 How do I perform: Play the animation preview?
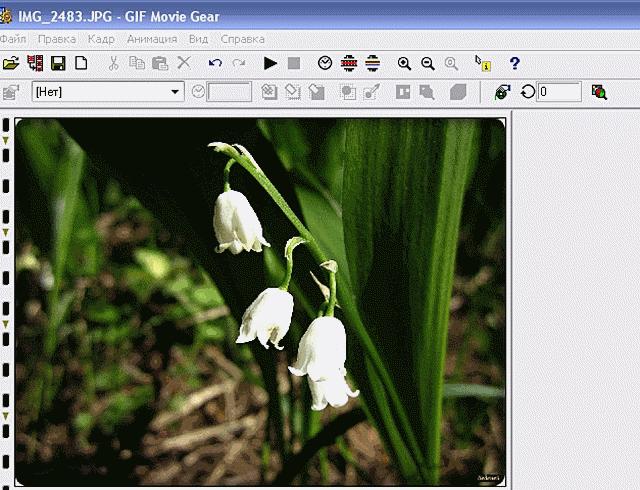[x=270, y=63]
